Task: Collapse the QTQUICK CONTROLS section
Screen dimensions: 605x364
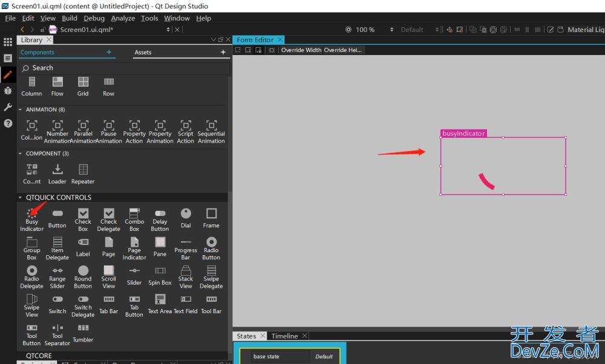Action: click(x=20, y=198)
